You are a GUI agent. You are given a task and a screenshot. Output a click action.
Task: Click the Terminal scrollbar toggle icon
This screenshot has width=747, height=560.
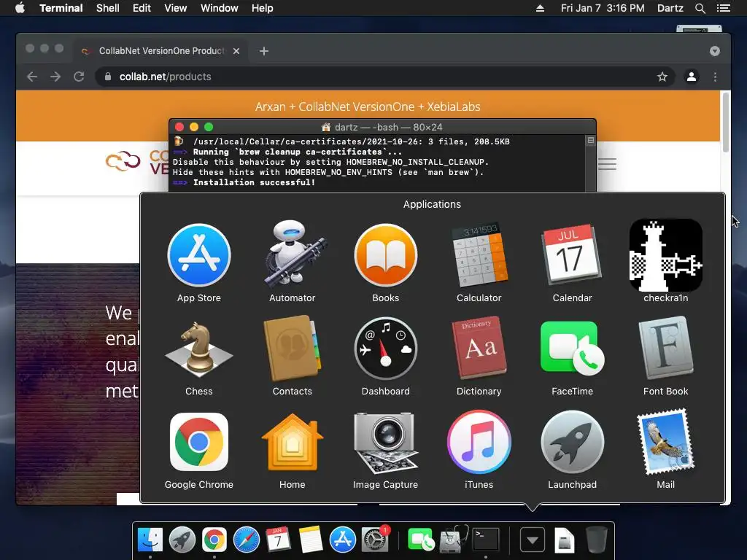[590, 141]
